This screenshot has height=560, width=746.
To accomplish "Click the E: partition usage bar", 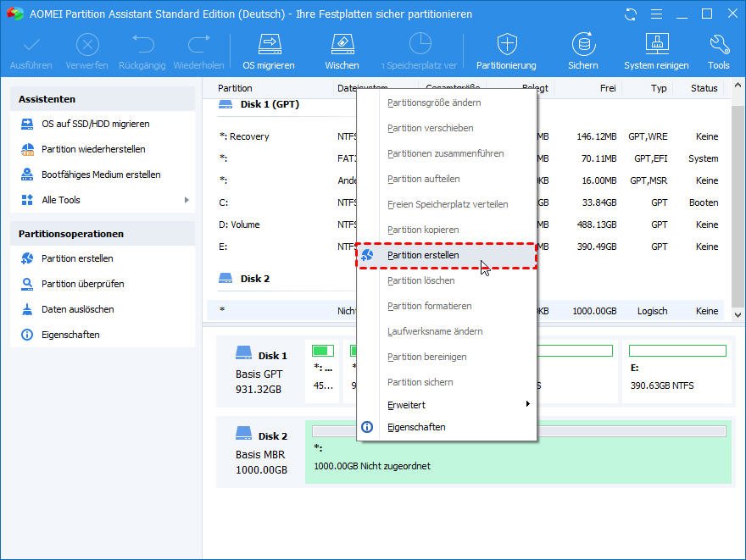I will [677, 351].
